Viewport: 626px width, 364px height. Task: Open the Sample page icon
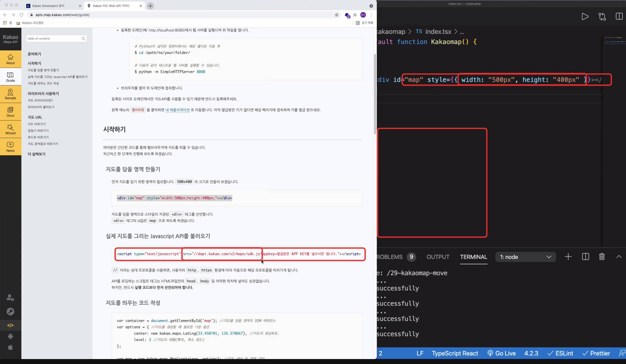(x=10, y=94)
